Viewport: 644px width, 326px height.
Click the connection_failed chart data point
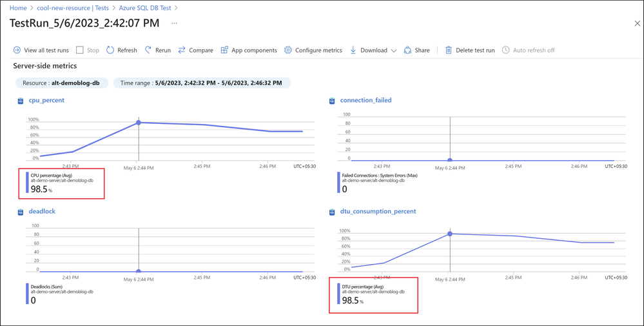pos(450,160)
